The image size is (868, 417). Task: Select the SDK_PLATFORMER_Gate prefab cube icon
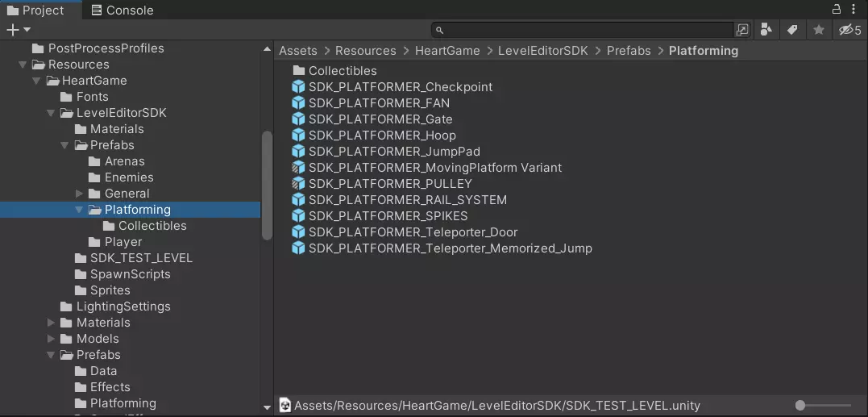tap(298, 119)
